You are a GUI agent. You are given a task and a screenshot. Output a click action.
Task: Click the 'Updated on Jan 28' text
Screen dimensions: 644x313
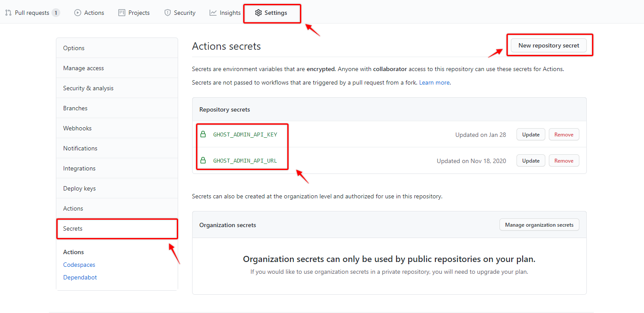point(481,135)
